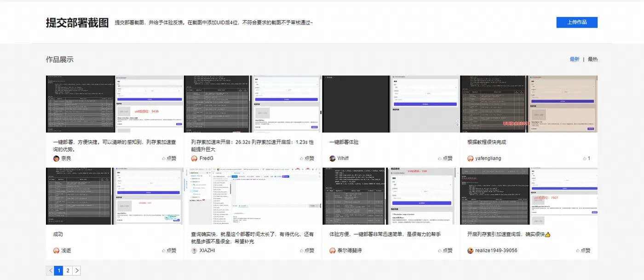Open screenshot thumbnail of XIAZHI's post
Viewport: 644px width, 280px height.
[x=253, y=196]
